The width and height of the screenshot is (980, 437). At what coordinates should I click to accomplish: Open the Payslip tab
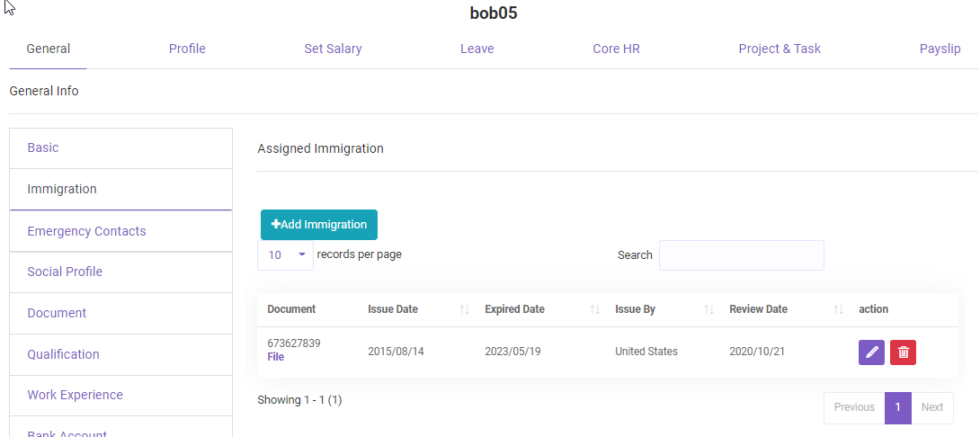point(940,49)
